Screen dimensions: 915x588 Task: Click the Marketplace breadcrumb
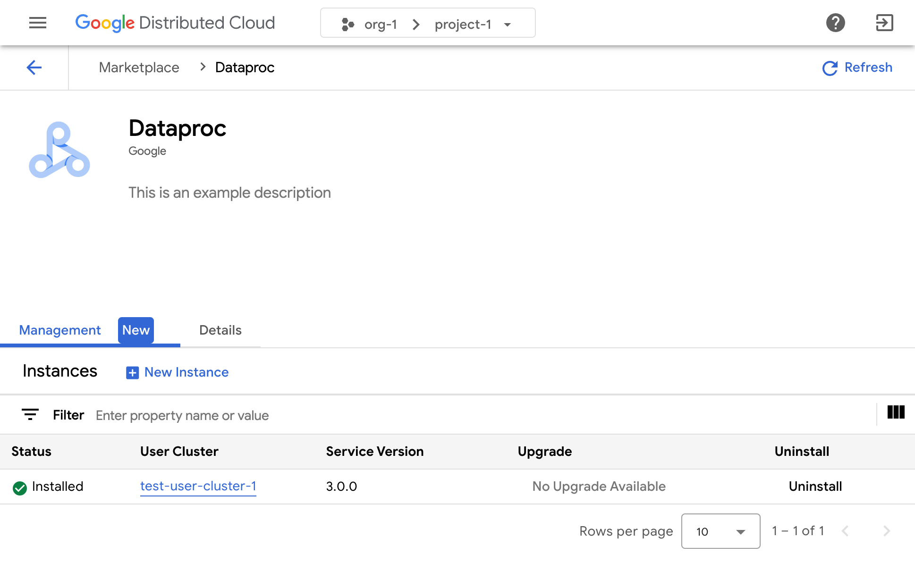[139, 67]
